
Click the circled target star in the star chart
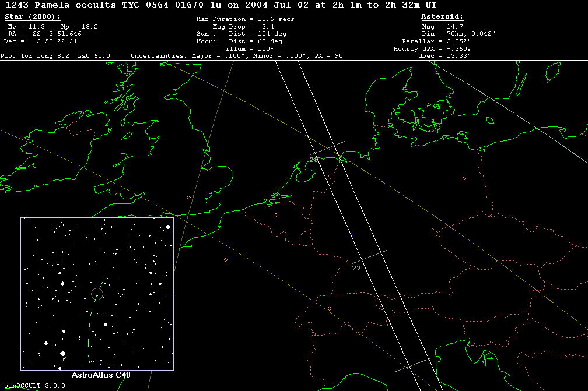97,294
